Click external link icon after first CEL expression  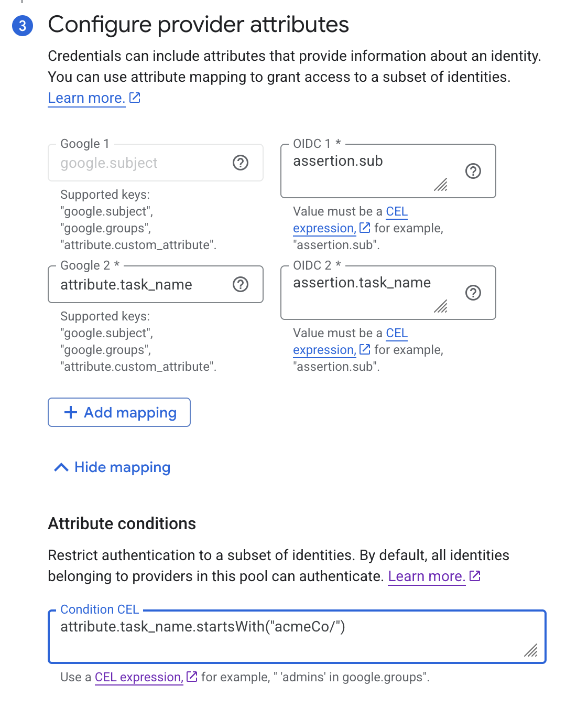coord(365,228)
